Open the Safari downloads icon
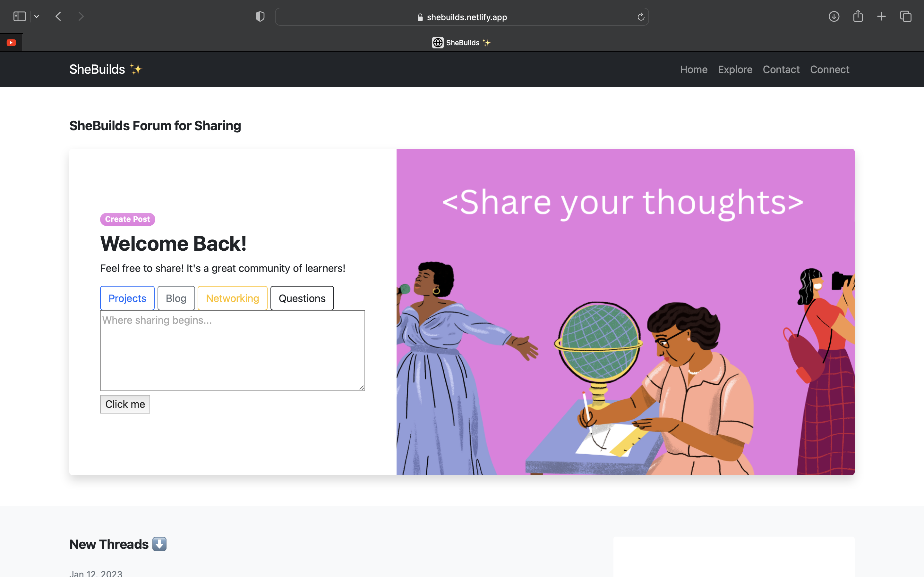Image resolution: width=924 pixels, height=577 pixels. [834, 16]
